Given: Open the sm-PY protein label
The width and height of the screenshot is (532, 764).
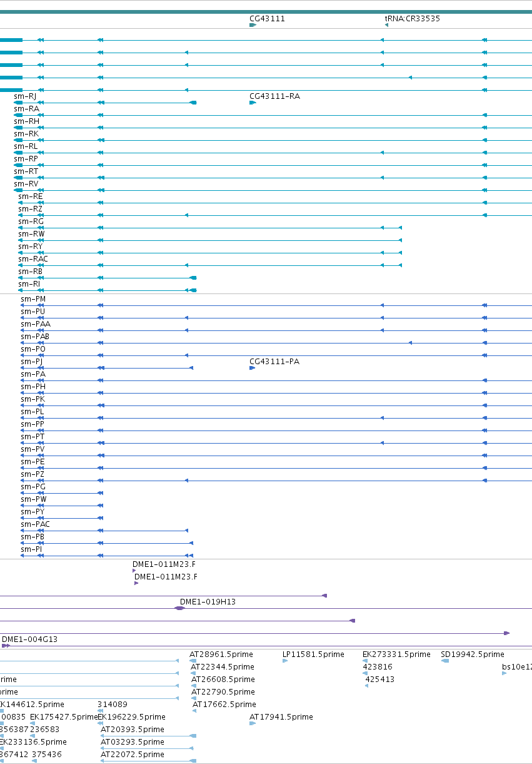Looking at the screenshot, I should coord(33,512).
